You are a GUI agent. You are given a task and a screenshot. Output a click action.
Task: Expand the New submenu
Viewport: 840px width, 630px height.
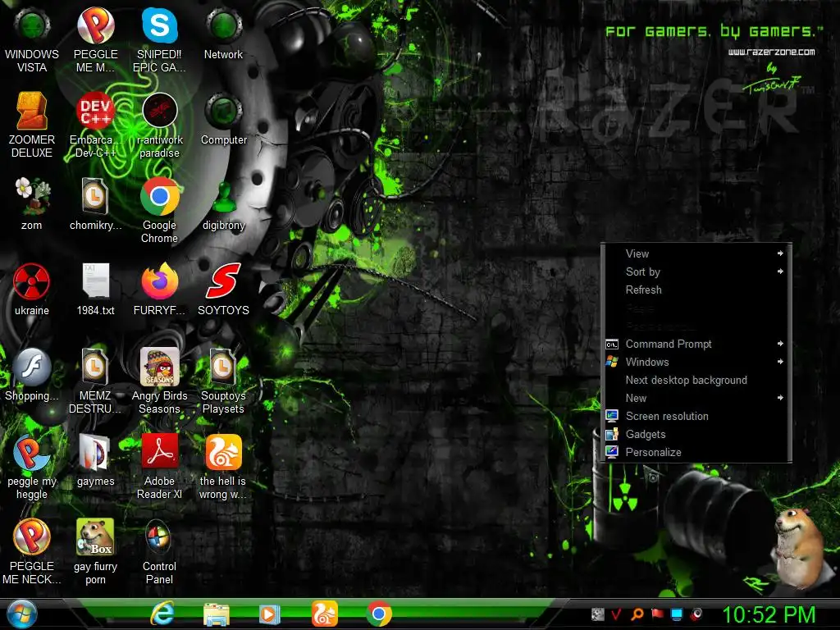coord(696,398)
